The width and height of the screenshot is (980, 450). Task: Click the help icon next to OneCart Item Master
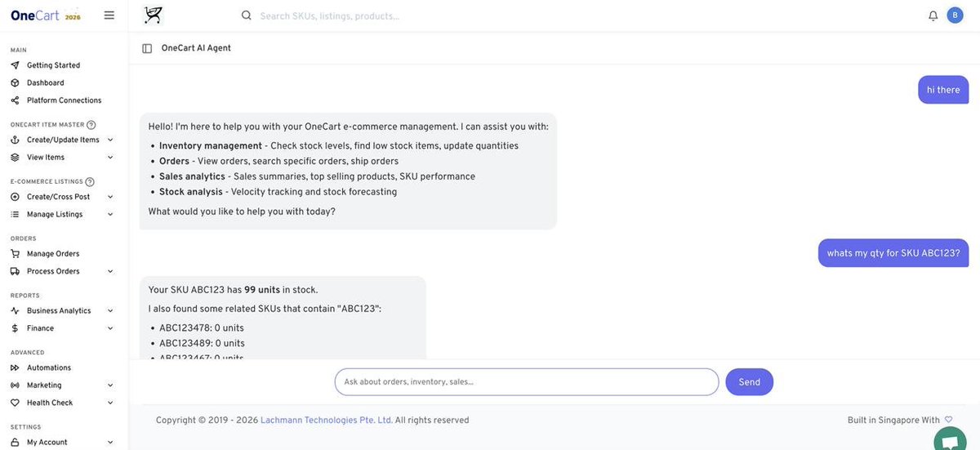click(x=91, y=125)
